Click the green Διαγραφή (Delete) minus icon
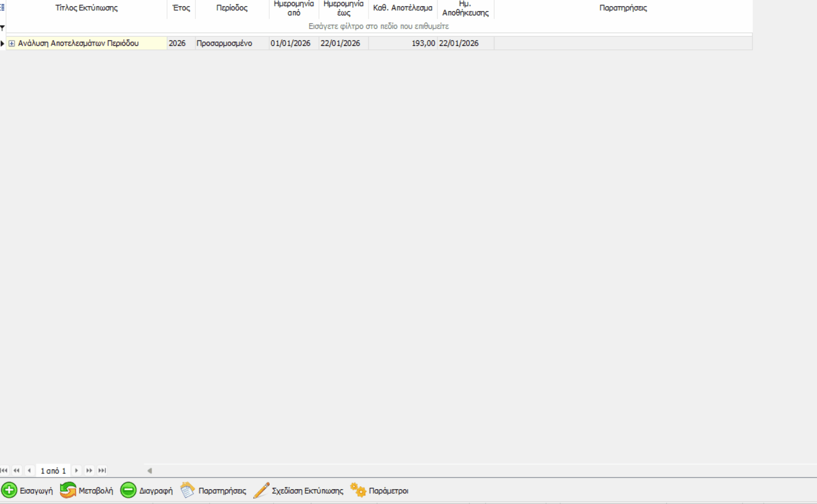This screenshot has width=817, height=504. point(128,490)
